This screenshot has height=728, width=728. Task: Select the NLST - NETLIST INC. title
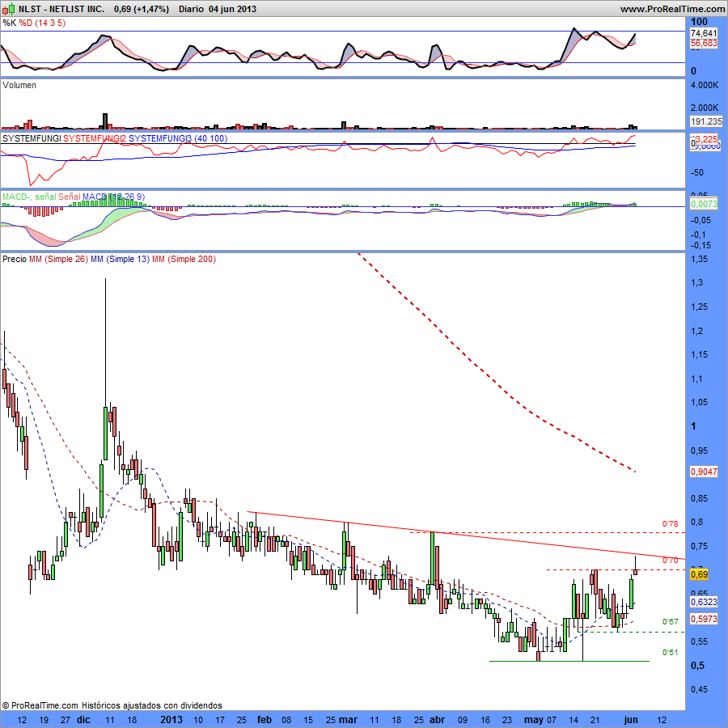click(61, 9)
